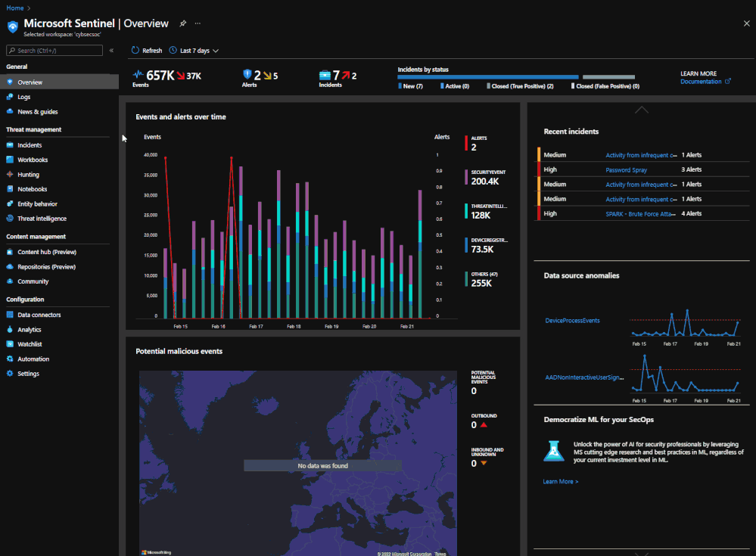Open Password Spray incident link
This screenshot has width=756, height=556.
626,169
